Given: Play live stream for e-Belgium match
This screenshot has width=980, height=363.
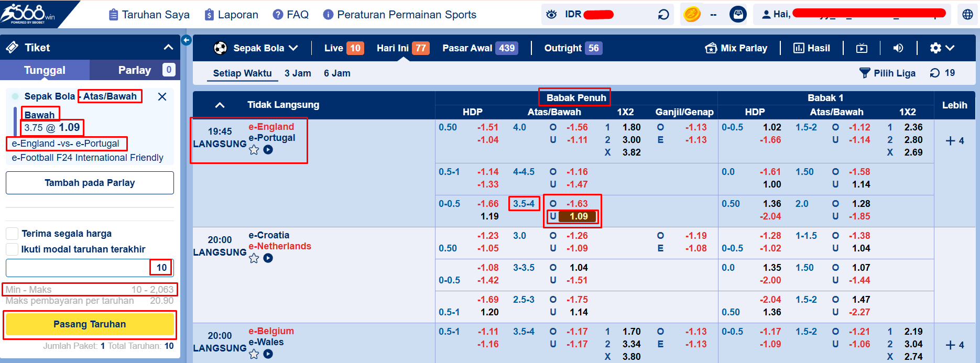Looking at the screenshot, I should pyautogui.click(x=268, y=354).
